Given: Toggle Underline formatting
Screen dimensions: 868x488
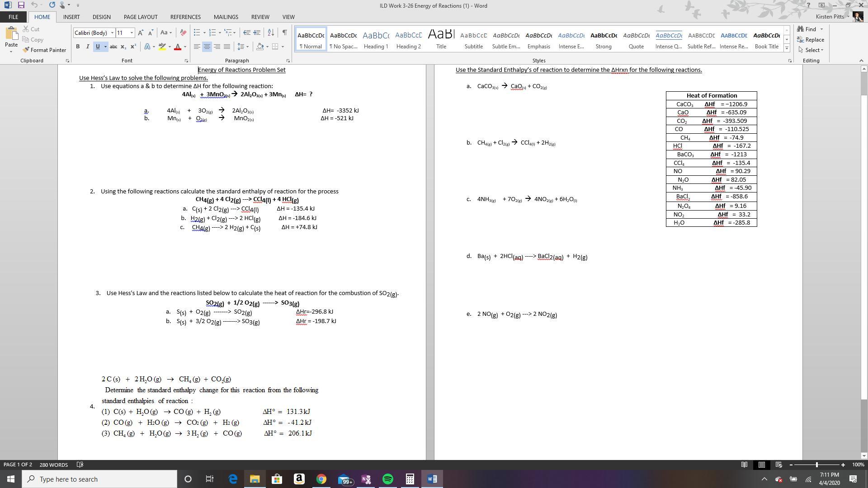Looking at the screenshot, I should pos(97,47).
